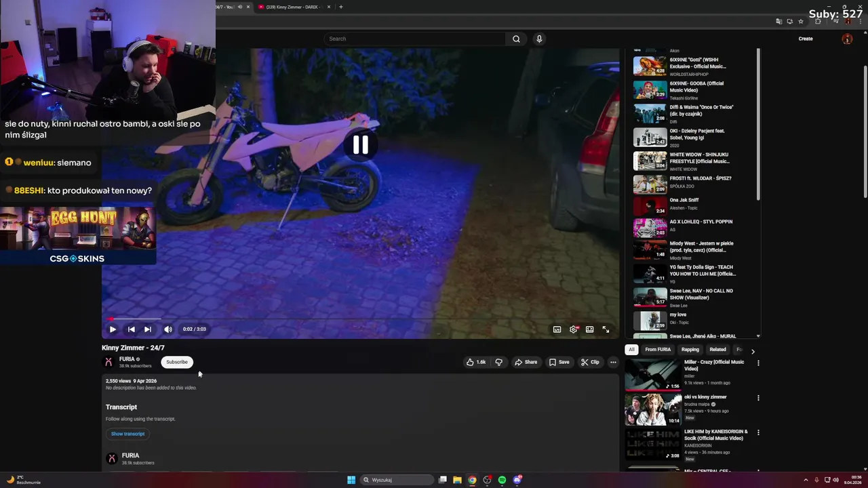
Task: Create a Clip of the video
Action: [x=590, y=362]
